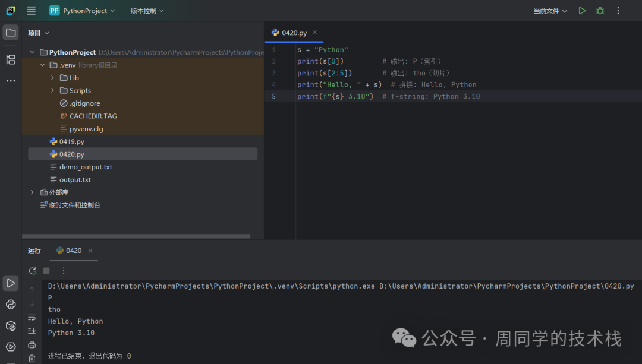Open 0419.py in the project tree
Image resolution: width=642 pixels, height=364 pixels.
point(71,141)
